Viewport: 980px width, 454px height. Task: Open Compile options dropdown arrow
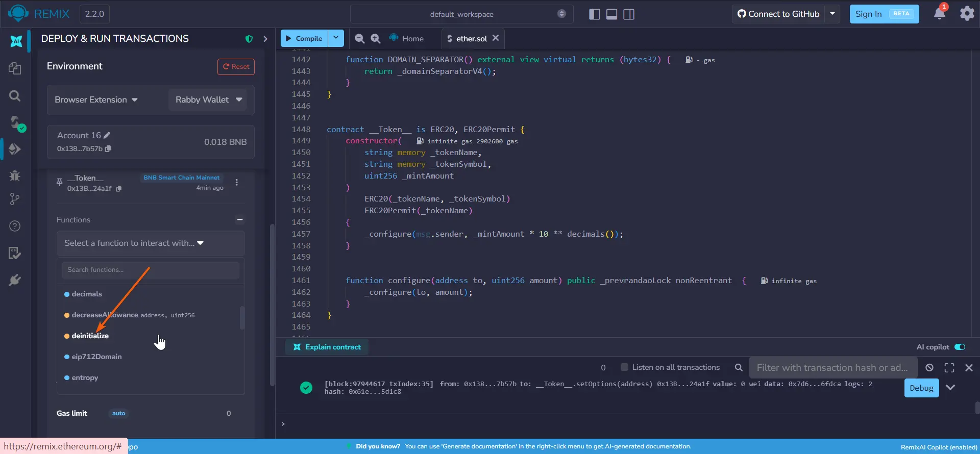336,38
